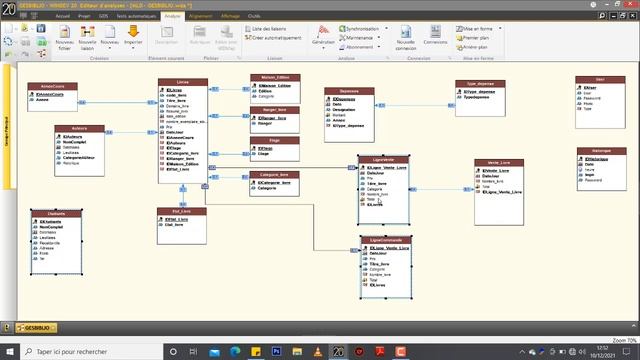Image resolution: width=640 pixels, height=360 pixels.
Task: Open the notification center icon
Action: click(627, 351)
